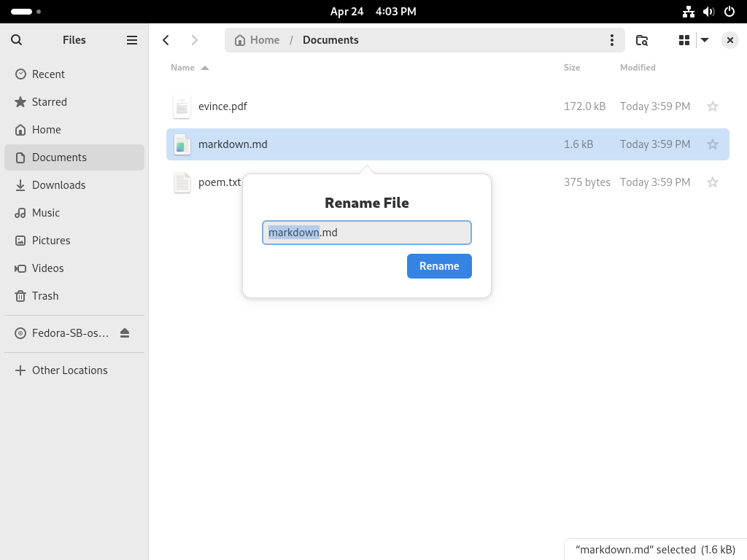Go to Home in the sidebar
Screen dimensions: 747x560
coord(74,130)
